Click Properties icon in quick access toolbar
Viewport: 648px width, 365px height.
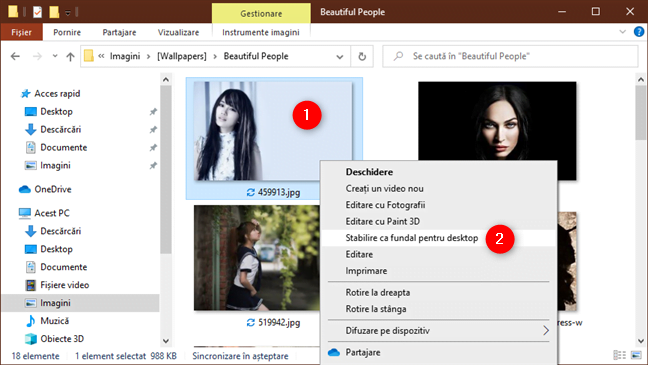[37, 12]
